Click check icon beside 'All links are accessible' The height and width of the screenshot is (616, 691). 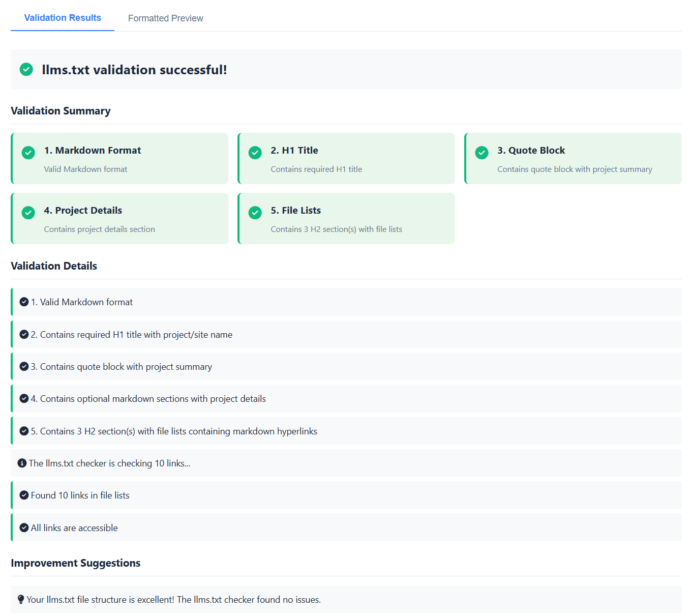[x=24, y=527]
